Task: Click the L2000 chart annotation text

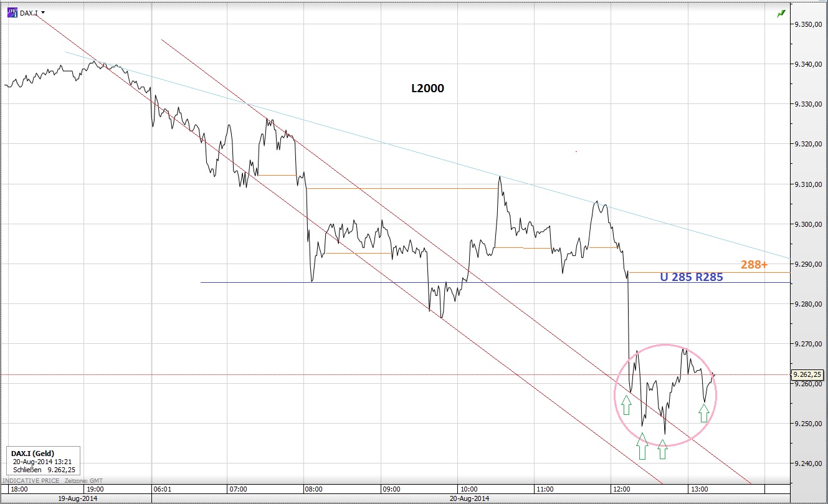Action: [427, 88]
